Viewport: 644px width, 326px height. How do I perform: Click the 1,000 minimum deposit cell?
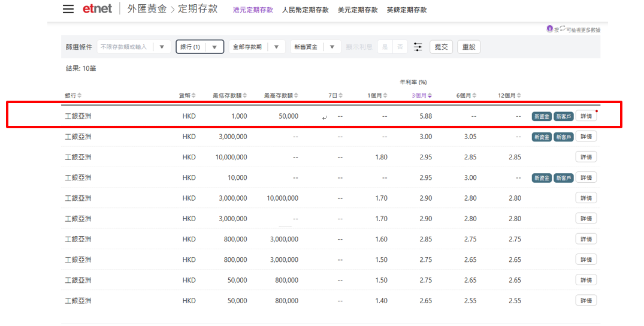(x=239, y=116)
